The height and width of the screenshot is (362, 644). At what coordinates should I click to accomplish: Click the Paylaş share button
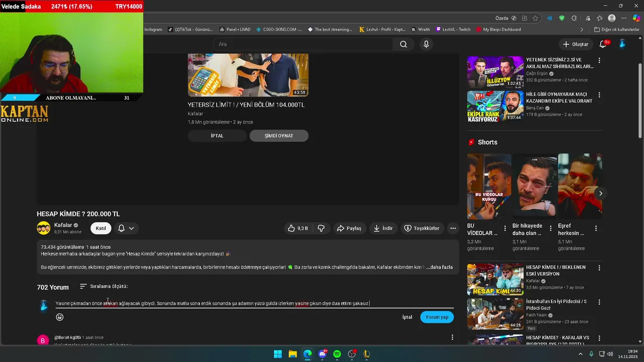[x=349, y=228]
